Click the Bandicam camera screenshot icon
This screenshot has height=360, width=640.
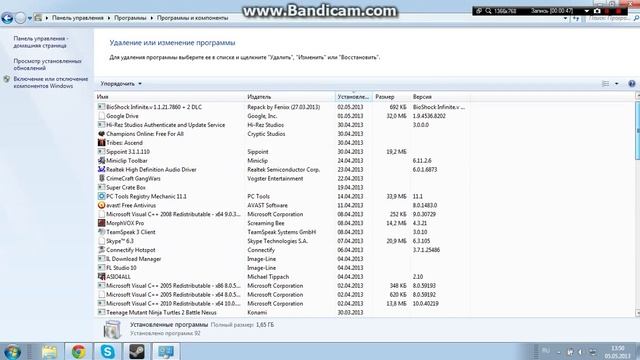[597, 11]
